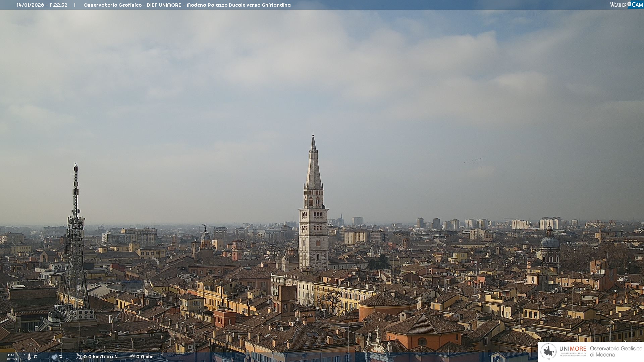The image size is (644, 362).
Task: Click the 0.0 km/h da N wind reading
Action: pyautogui.click(x=101, y=357)
